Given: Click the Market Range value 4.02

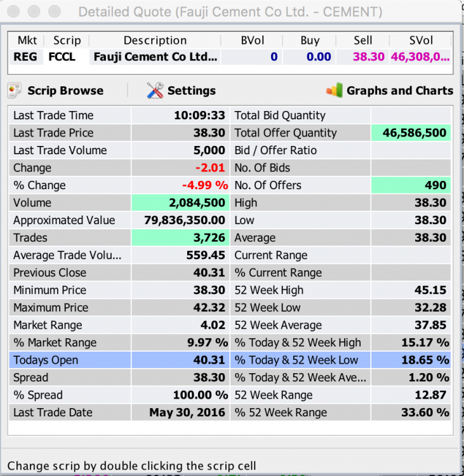Looking at the screenshot, I should [213, 325].
